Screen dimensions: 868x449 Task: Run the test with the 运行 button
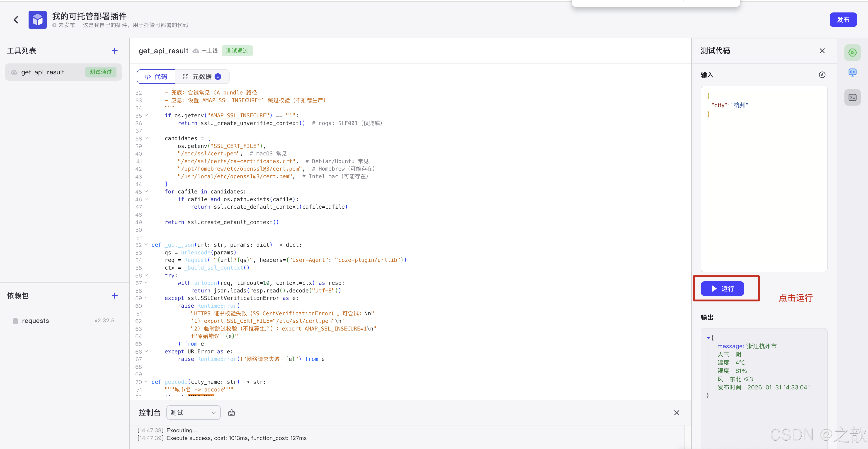pos(722,289)
